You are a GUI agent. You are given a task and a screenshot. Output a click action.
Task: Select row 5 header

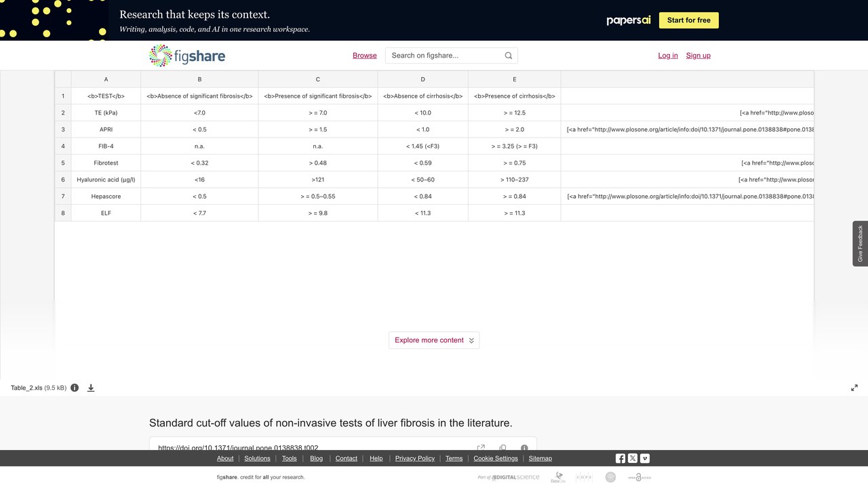click(63, 163)
